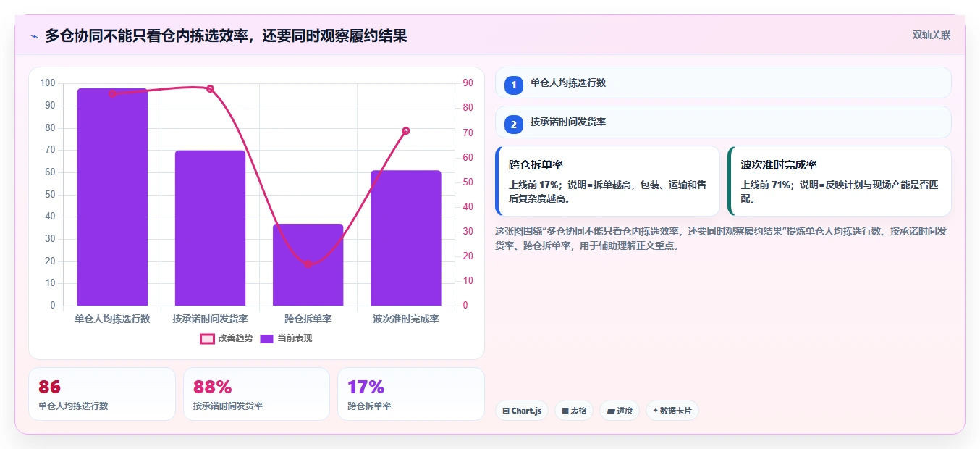Open the 跨仓拆单率 info card
The image size is (980, 449).
point(607,181)
